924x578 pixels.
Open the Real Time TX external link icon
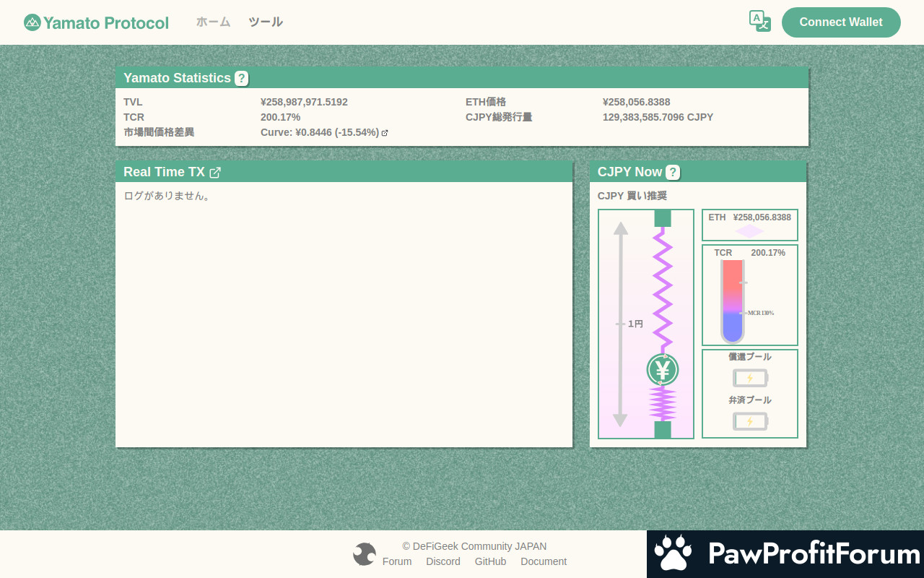tap(215, 172)
